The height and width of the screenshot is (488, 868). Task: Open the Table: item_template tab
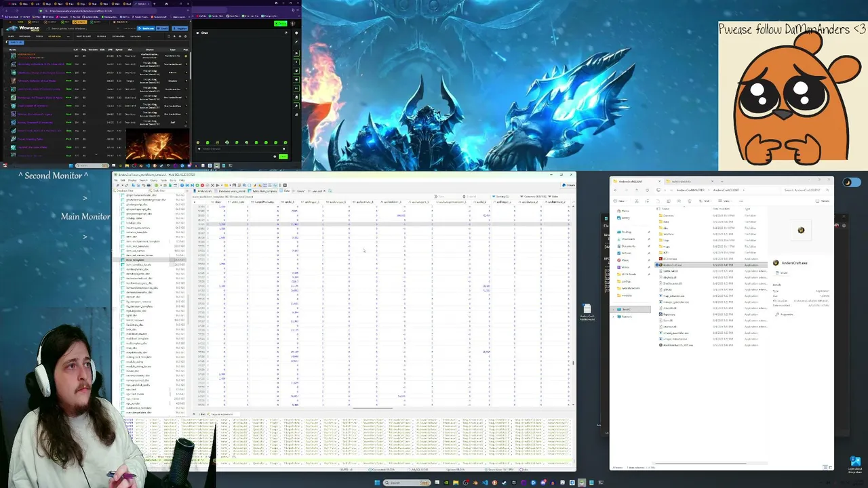(x=264, y=191)
